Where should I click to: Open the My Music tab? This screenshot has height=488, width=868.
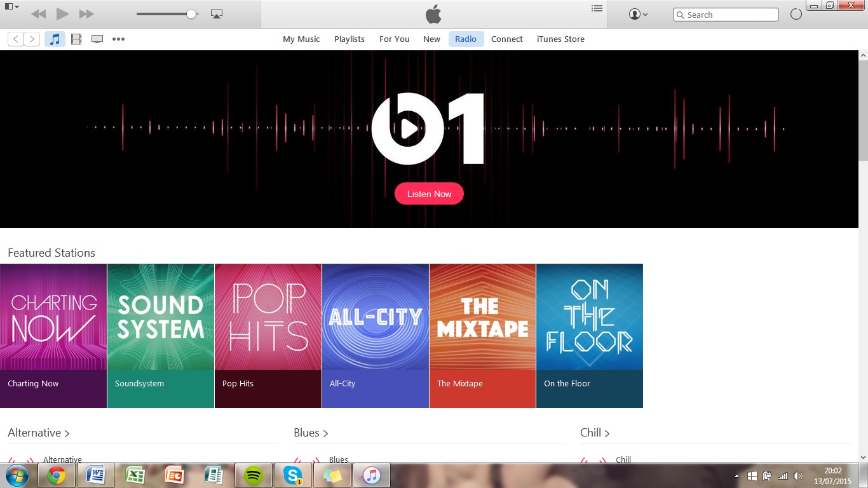click(301, 39)
